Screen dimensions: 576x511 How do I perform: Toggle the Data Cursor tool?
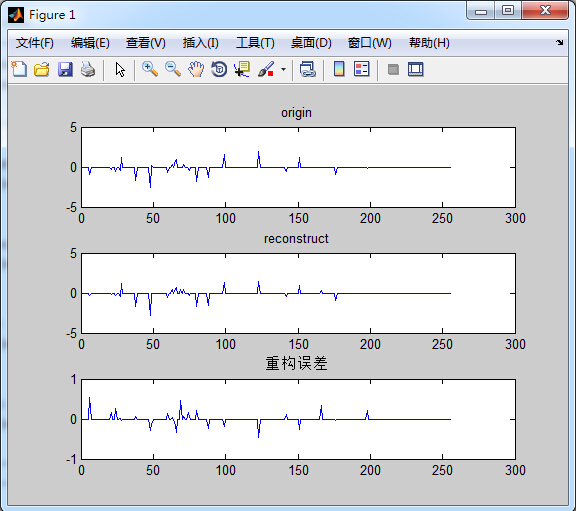pos(242,69)
